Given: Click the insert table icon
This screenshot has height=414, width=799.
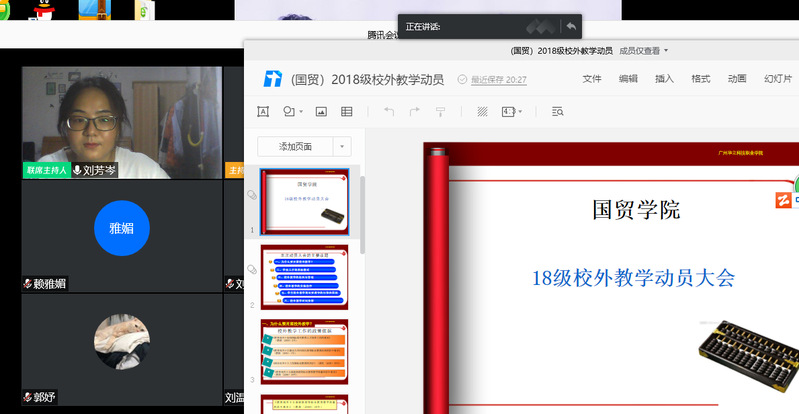Looking at the screenshot, I should click(x=349, y=111).
